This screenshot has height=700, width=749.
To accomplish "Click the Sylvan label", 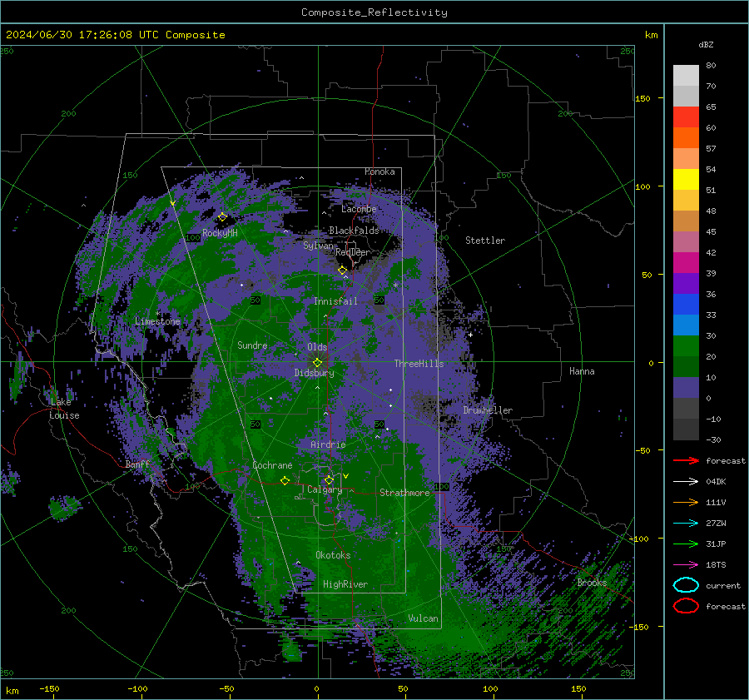I will click(x=318, y=246).
